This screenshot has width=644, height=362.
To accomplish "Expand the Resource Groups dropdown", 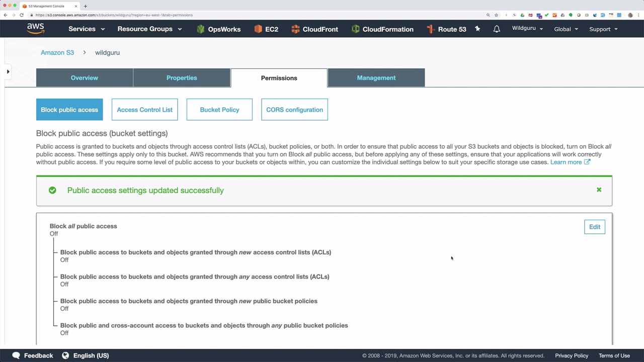I will point(149,29).
